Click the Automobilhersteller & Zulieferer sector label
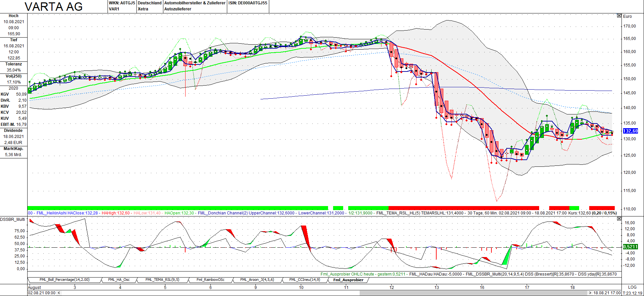 click(195, 3)
